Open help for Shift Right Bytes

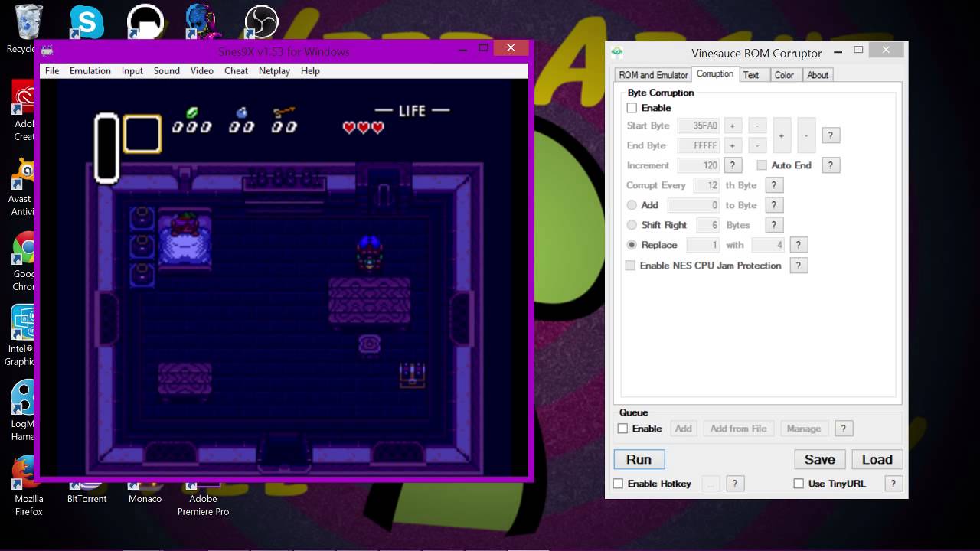point(774,225)
